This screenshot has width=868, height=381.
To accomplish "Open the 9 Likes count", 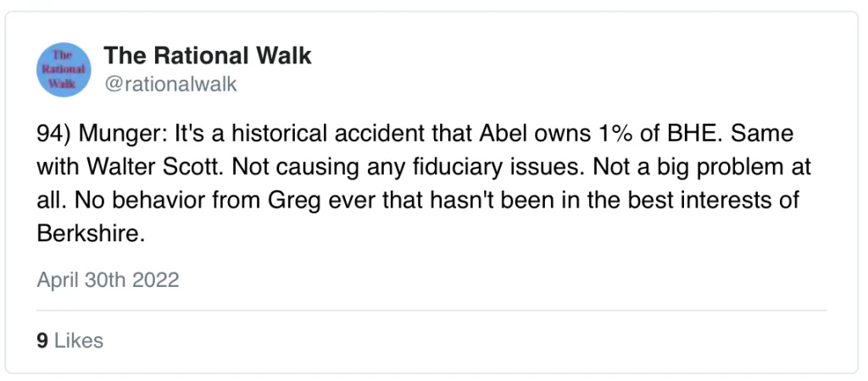I will tap(70, 340).
